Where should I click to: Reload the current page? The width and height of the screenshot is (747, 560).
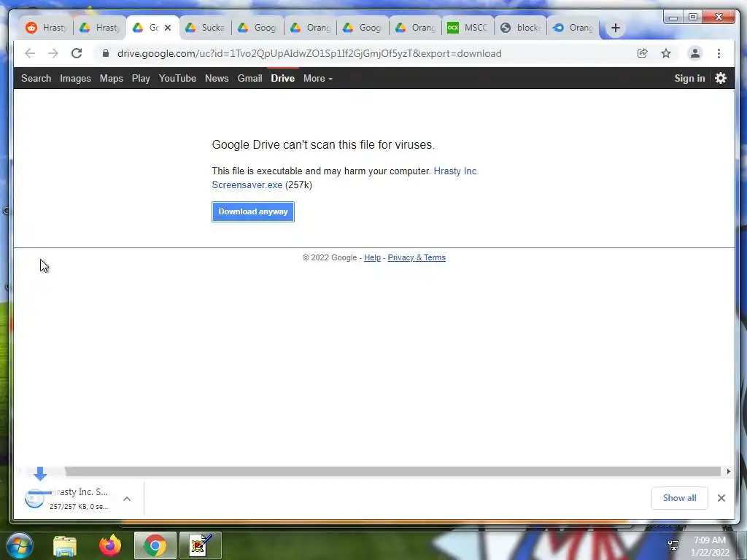(77, 53)
